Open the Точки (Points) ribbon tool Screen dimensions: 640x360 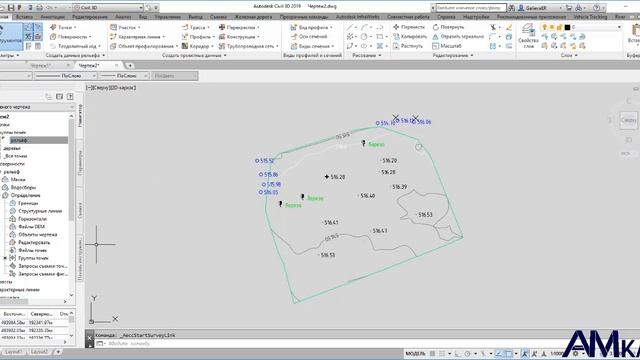pyautogui.click(x=63, y=27)
